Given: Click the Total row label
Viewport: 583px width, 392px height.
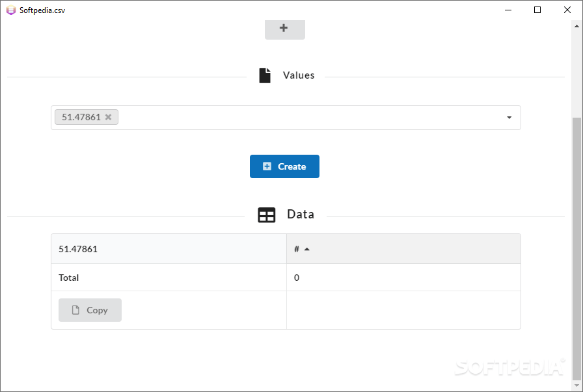Looking at the screenshot, I should pyautogui.click(x=69, y=278).
